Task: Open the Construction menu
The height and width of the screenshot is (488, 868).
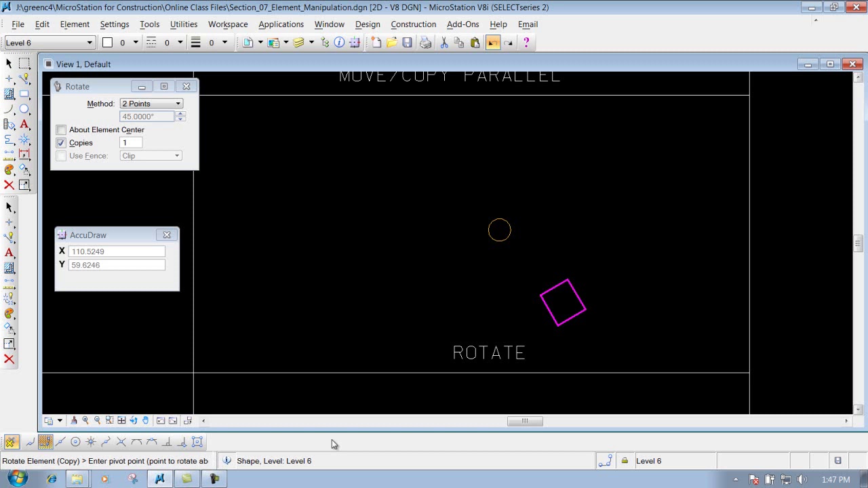Action: (x=414, y=24)
